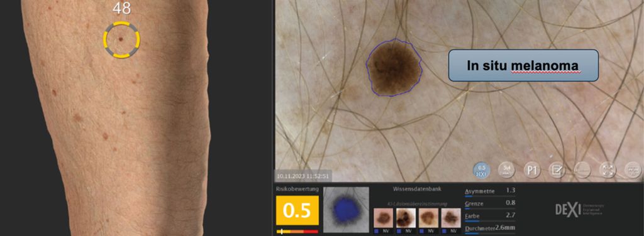Screen dimensions: 644x236
Task: Select the fourth NV reference lesion thumbnail
Action: (x=451, y=218)
